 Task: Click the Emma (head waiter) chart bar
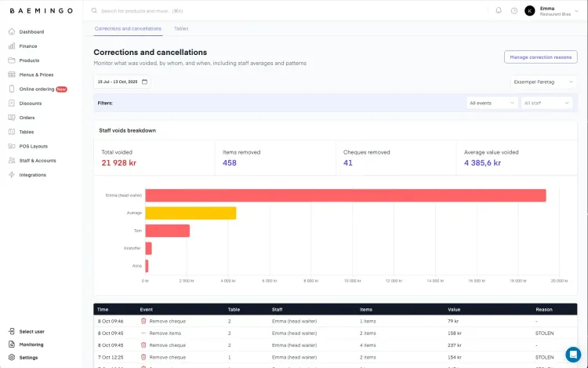[x=345, y=195]
